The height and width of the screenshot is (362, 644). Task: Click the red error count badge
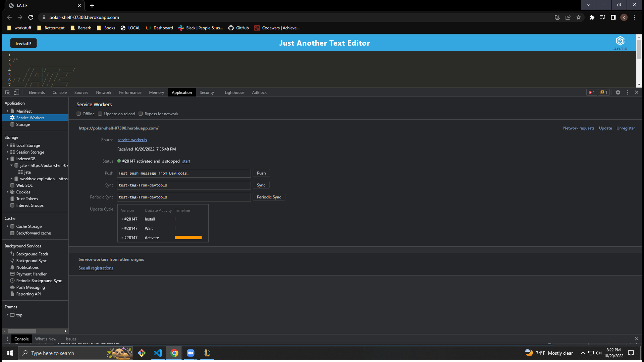pyautogui.click(x=591, y=93)
